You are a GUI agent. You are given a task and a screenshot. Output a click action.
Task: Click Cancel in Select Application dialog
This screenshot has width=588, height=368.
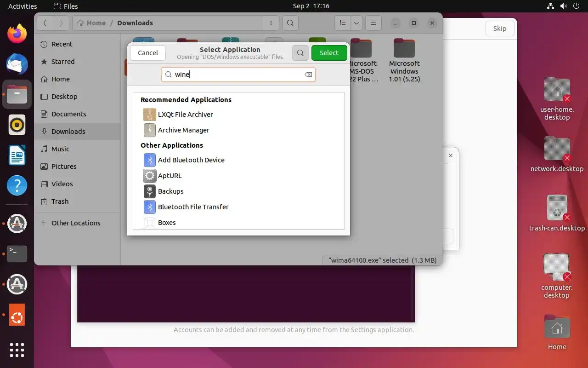point(148,53)
